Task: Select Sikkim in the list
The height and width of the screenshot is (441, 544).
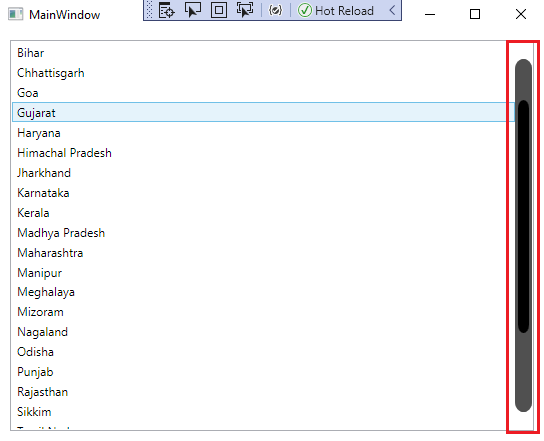Action: 263,412
